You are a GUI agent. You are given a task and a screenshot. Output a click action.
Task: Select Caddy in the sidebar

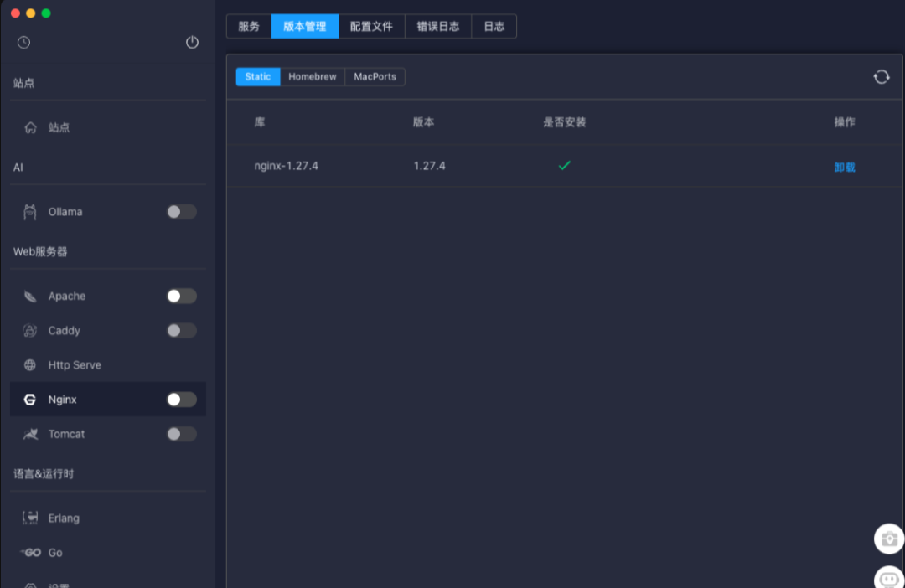point(108,331)
